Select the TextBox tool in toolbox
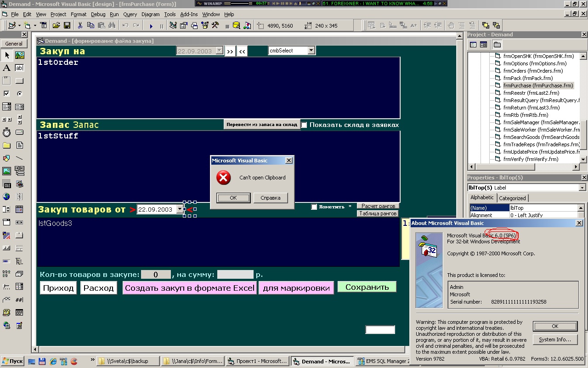Screen dimensions: 588x368 tap(19, 68)
